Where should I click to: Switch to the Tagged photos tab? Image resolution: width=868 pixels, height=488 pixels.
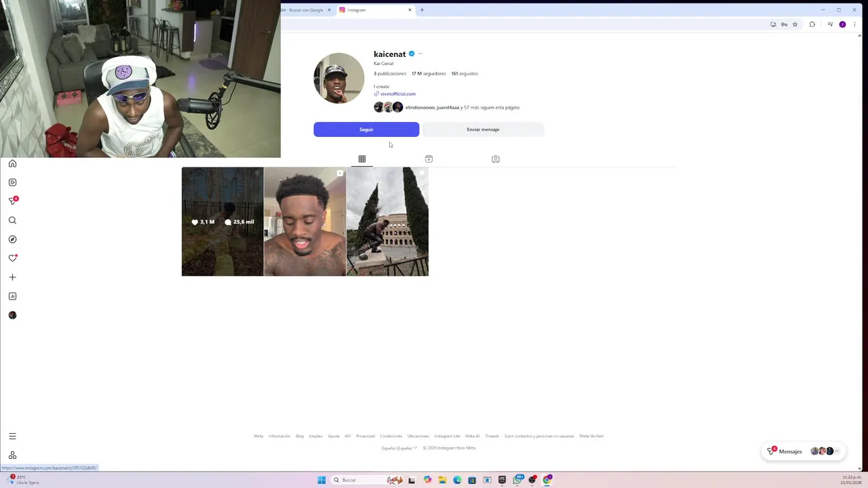[x=496, y=159]
